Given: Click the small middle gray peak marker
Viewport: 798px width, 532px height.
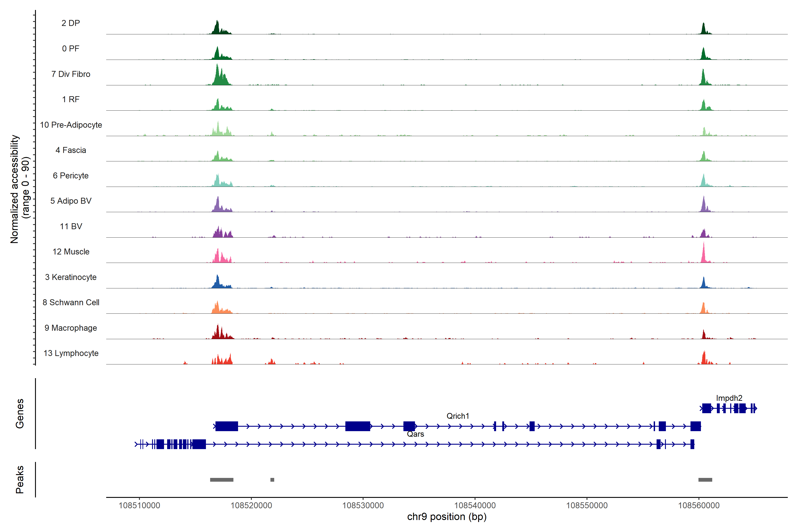Looking at the screenshot, I should [272, 480].
